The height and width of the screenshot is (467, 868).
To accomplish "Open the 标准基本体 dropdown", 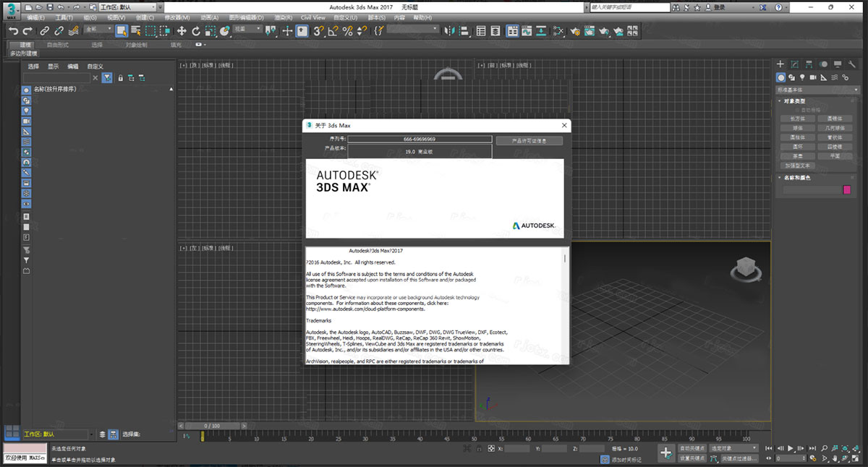I will [816, 90].
